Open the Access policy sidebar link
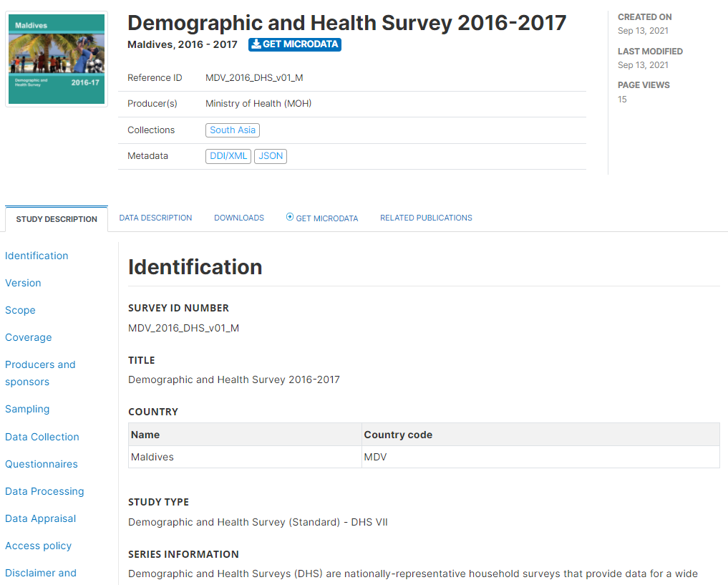This screenshot has width=728, height=585. click(x=39, y=546)
